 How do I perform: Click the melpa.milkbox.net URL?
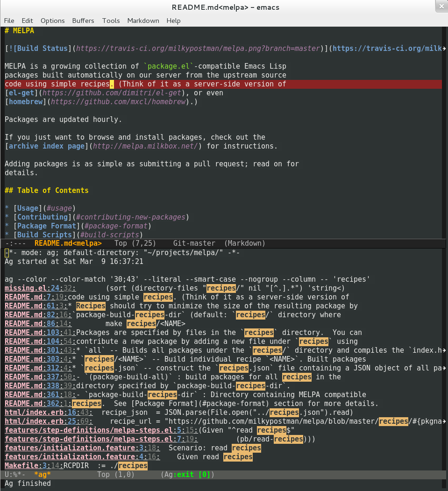145,146
